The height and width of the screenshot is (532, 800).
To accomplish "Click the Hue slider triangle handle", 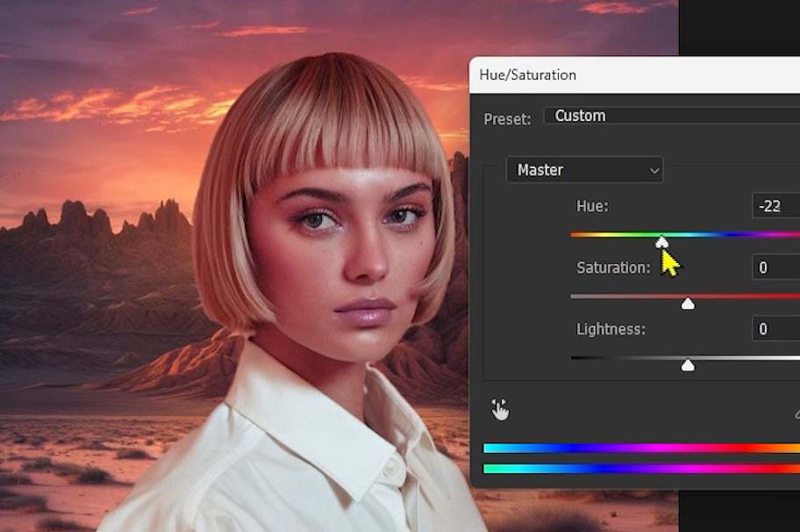I will (x=662, y=241).
